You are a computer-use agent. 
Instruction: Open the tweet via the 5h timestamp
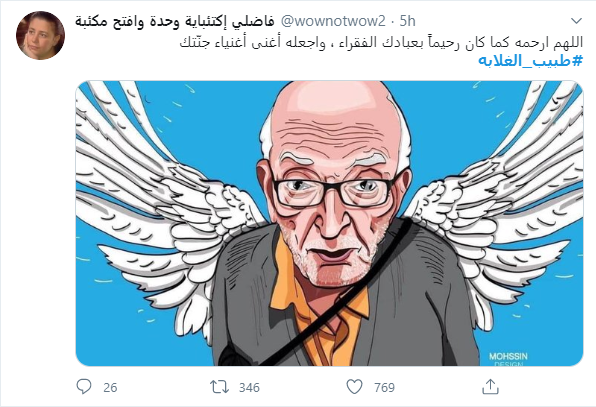point(407,21)
